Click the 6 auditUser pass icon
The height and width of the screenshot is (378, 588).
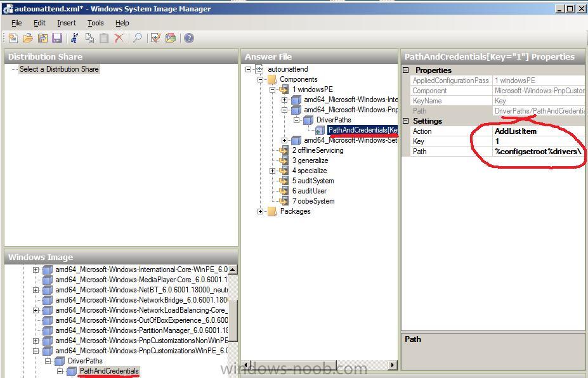(284, 190)
